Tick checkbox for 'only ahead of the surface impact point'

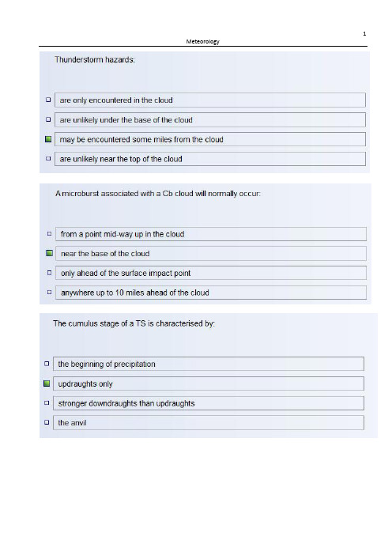point(49,273)
